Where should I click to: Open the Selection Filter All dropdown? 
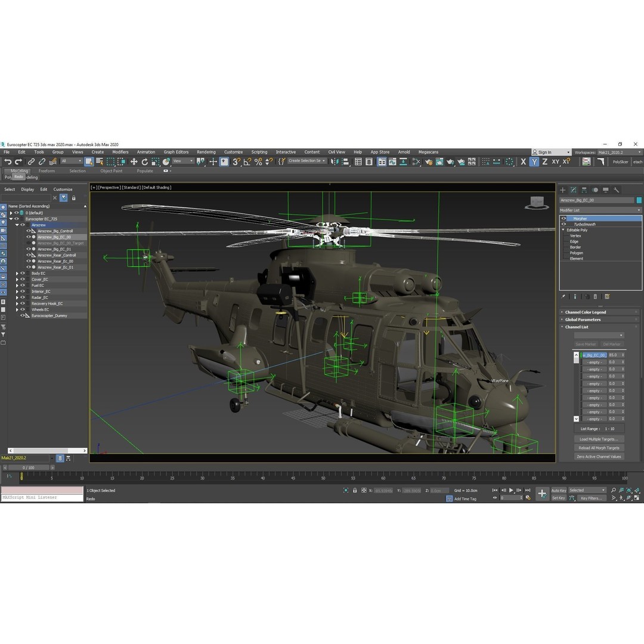(x=72, y=161)
